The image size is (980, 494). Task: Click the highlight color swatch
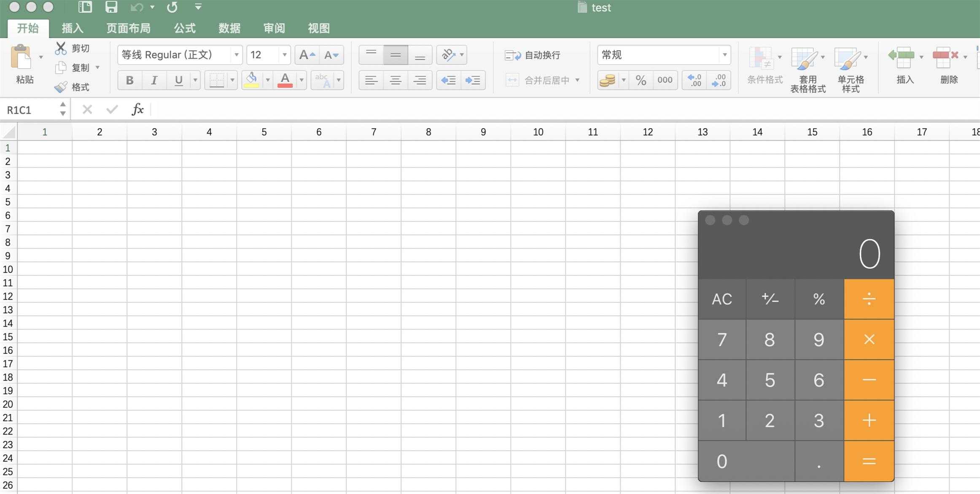click(252, 84)
